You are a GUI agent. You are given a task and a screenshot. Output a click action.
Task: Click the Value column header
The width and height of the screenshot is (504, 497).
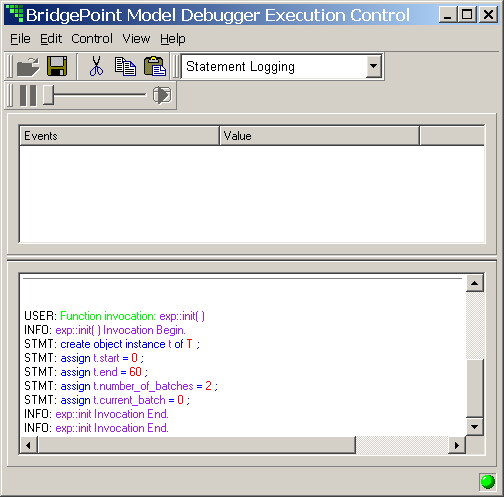click(x=319, y=136)
